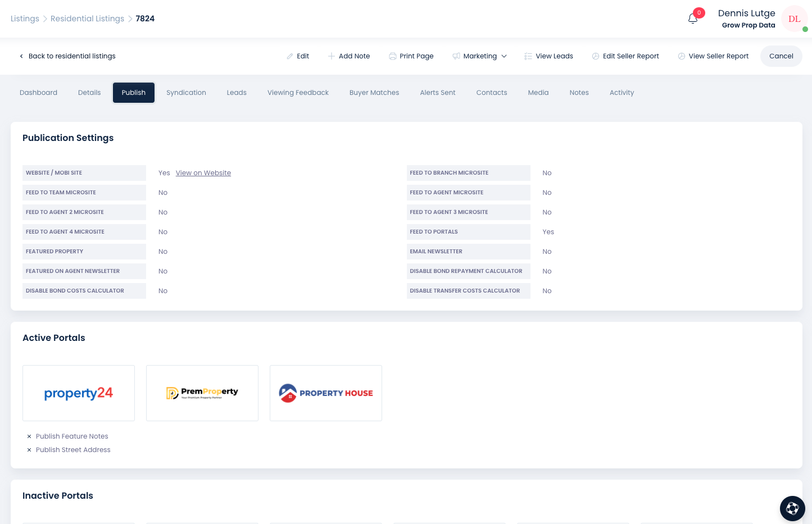Screen dimensions: 812x524
Task: Click the Yes value for Feed to Portals
Action: coord(548,232)
